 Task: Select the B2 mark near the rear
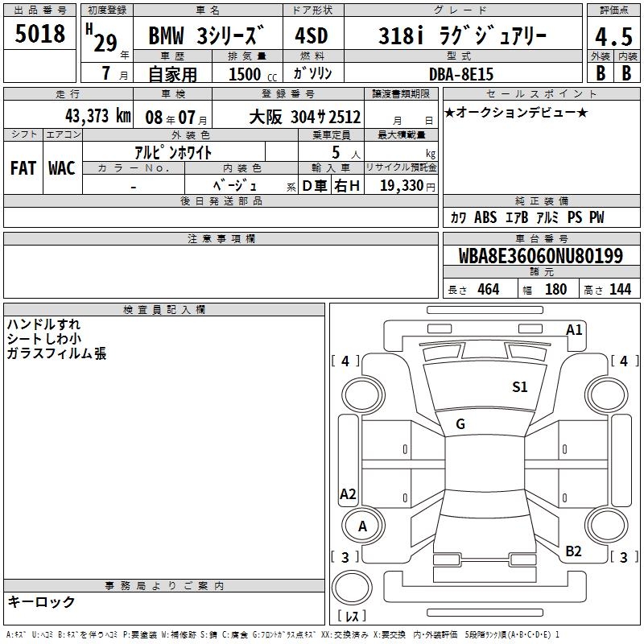[573, 551]
